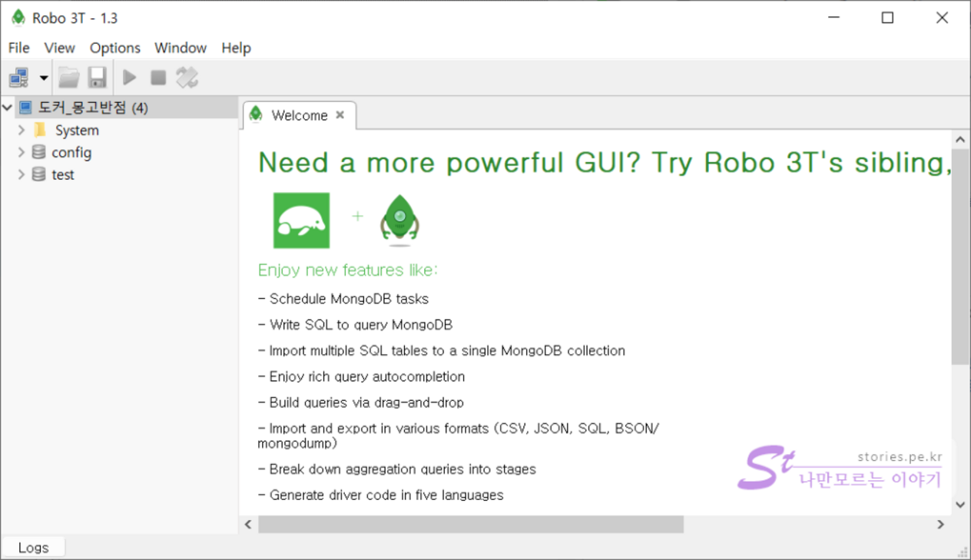
Task: Close the Welcome tab
Action: click(x=340, y=115)
